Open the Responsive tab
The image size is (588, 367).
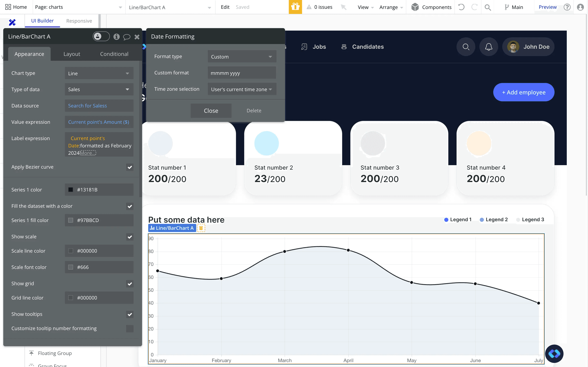(x=79, y=21)
